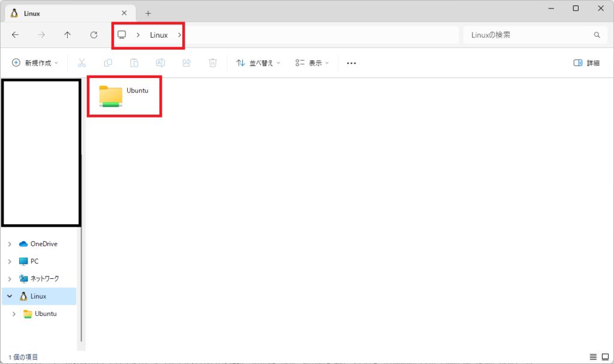Click the Paste clipboard icon
Screen dimensions: 614x364
click(x=134, y=63)
